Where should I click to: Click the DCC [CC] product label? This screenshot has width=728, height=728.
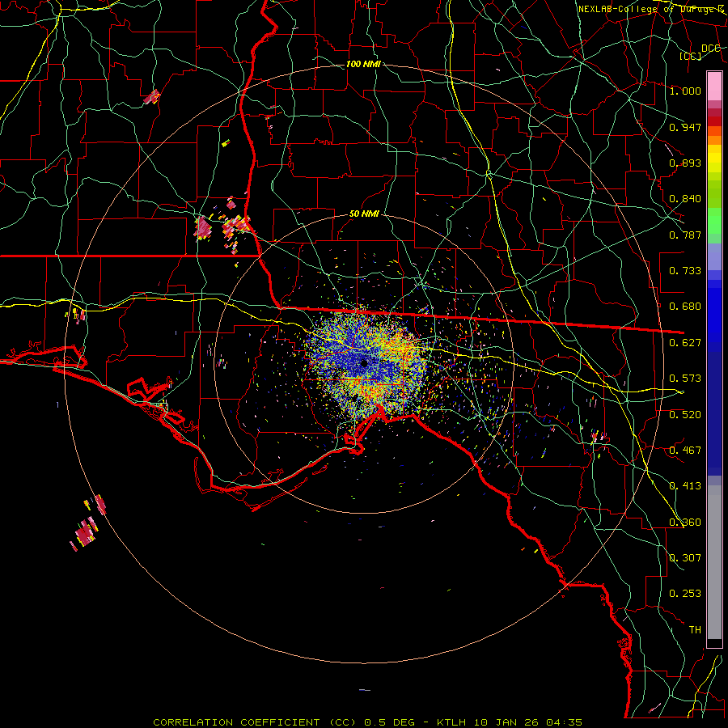(x=700, y=52)
